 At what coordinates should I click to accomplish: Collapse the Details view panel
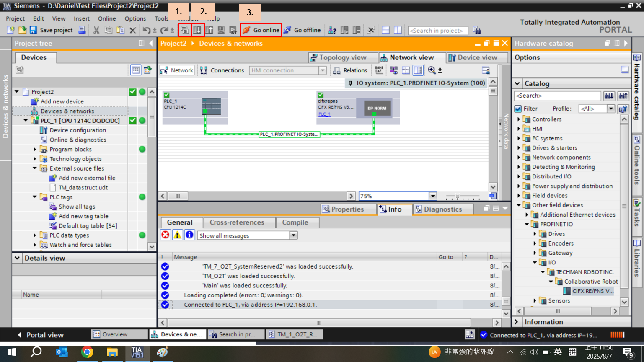17,258
